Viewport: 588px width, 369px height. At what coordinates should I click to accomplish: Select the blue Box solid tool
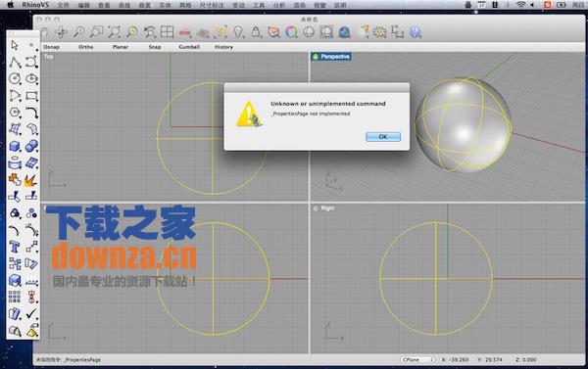tap(15, 146)
